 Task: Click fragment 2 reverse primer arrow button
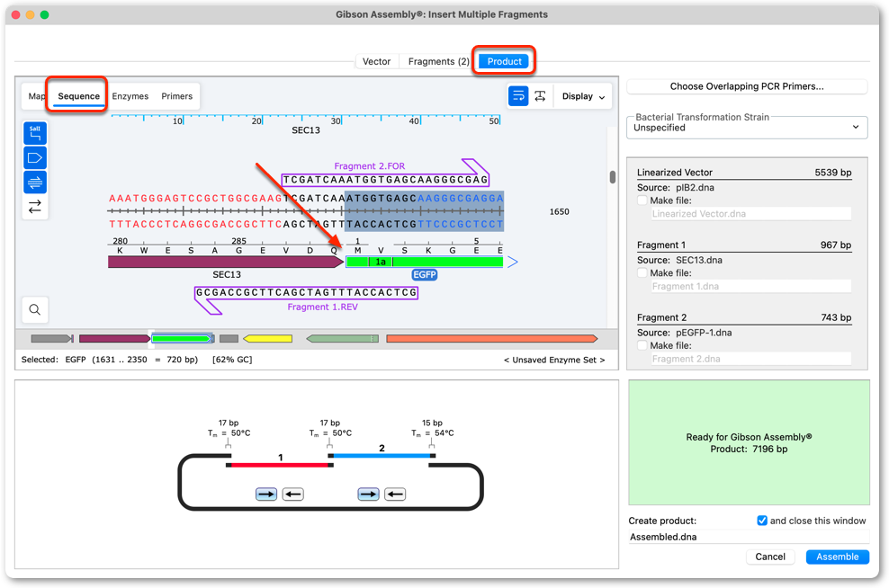click(395, 494)
